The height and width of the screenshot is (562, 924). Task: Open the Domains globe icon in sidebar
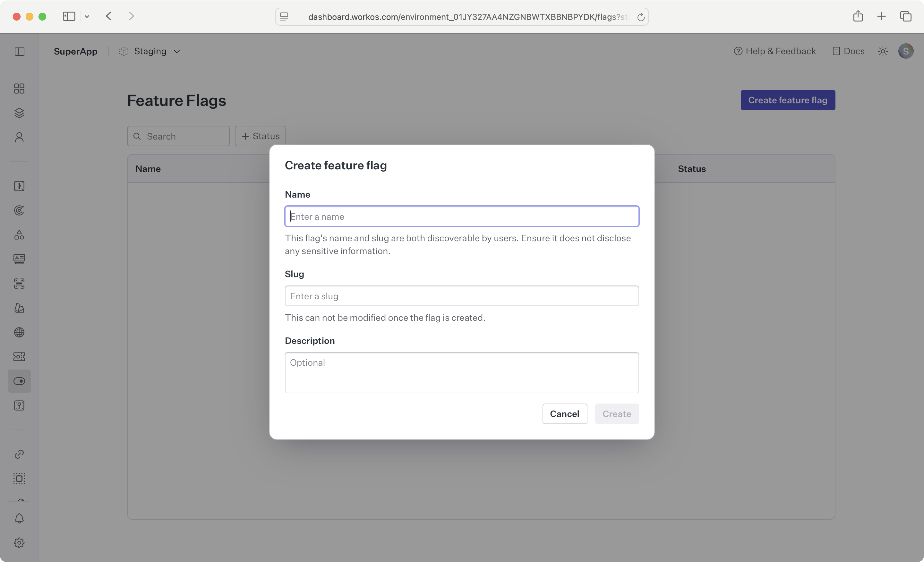click(x=19, y=332)
